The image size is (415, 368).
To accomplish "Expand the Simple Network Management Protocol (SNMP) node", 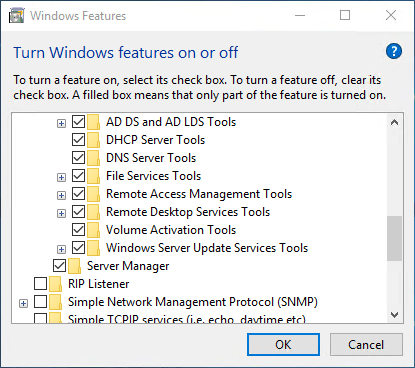I will (x=23, y=304).
